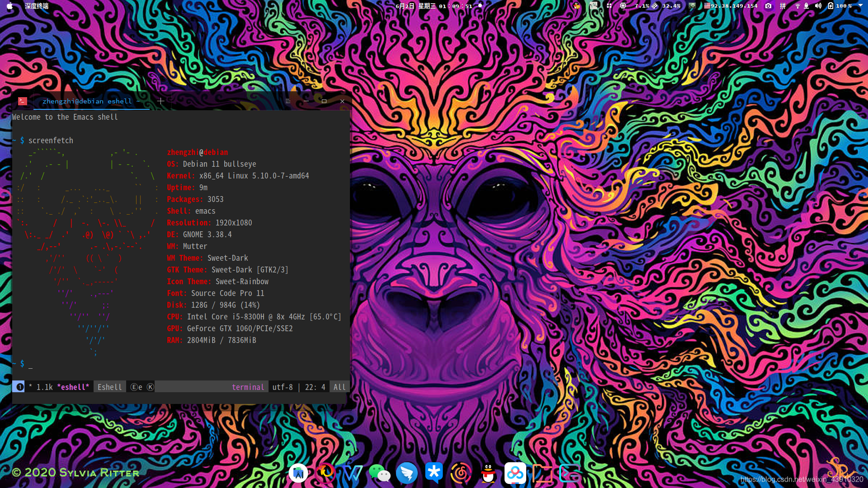
Task: Open Android Studio from the dock
Action: click(x=298, y=473)
